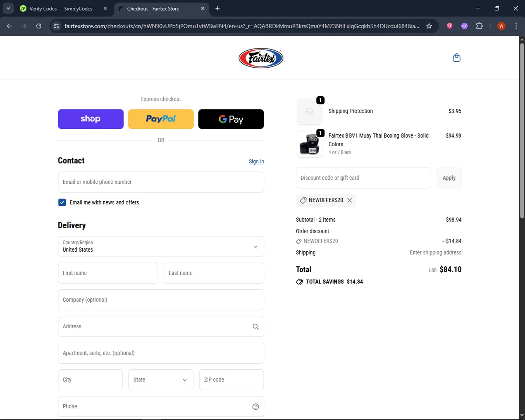Click the "4 oz / Black" variant text
This screenshot has width=525, height=420.
340,152
